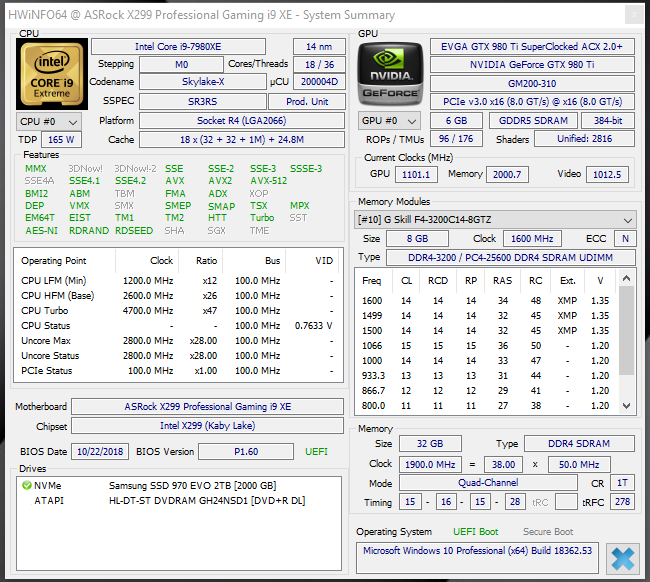This screenshot has height=582, width=650.
Task: Click the RDSEED feature label
Action: [x=134, y=230]
